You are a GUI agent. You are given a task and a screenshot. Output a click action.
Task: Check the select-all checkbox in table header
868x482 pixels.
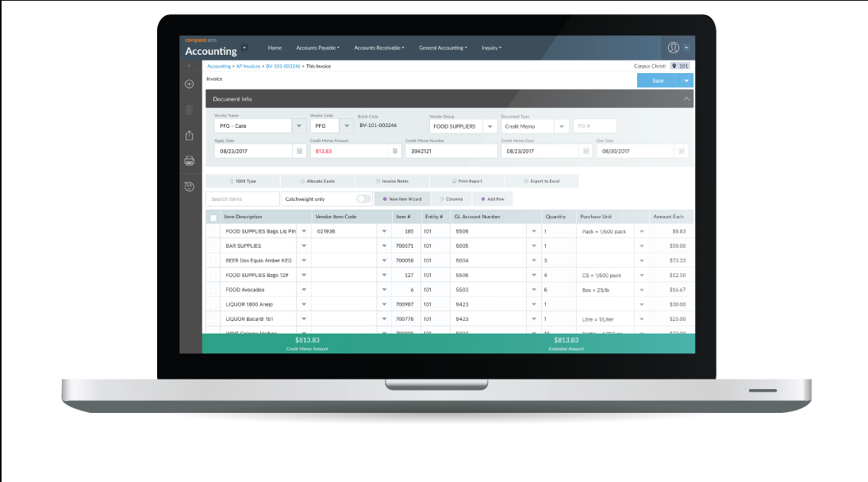pyautogui.click(x=213, y=217)
